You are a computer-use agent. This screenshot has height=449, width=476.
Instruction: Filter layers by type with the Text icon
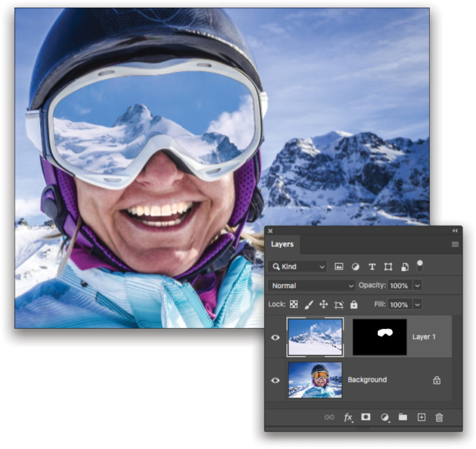click(371, 267)
